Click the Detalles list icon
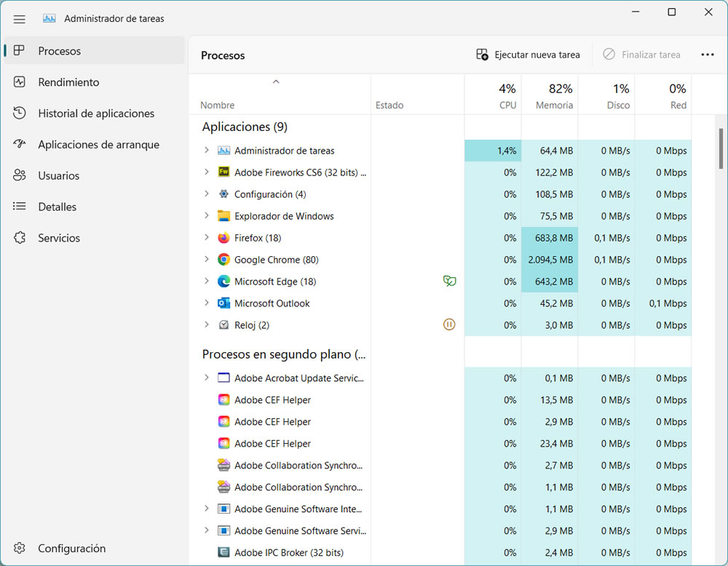Image resolution: width=728 pixels, height=566 pixels. pyautogui.click(x=19, y=207)
